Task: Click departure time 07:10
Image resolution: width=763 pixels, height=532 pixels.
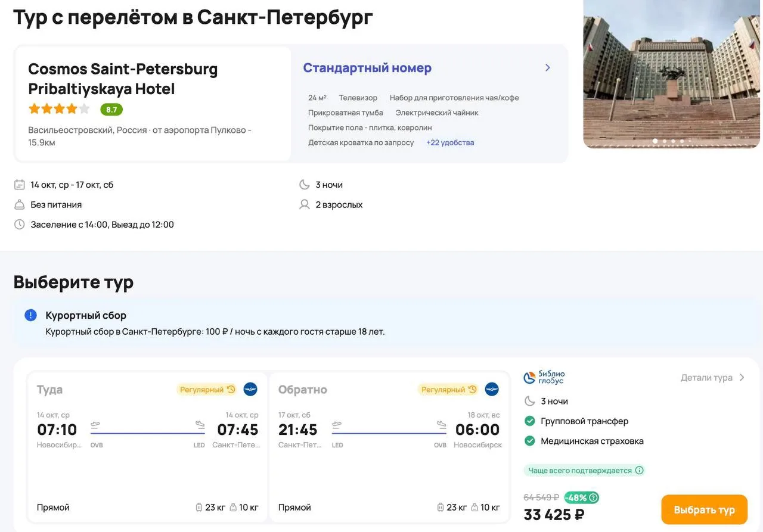Action: click(x=57, y=430)
